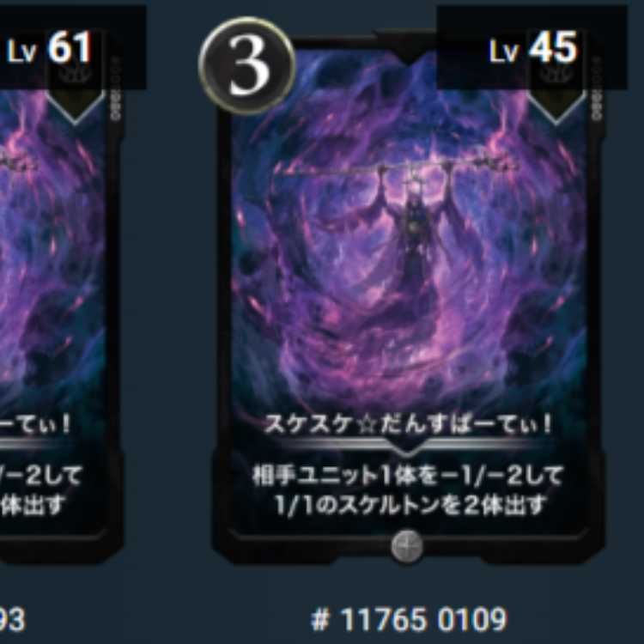
Task: Click the vertical side strip on Lv 45 card
Action: pos(597,88)
